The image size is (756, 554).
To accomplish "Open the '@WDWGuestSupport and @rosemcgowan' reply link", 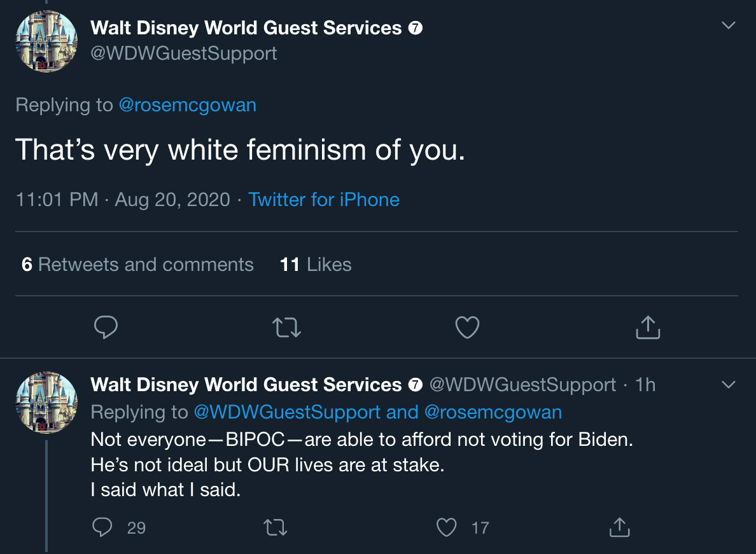I will click(x=378, y=412).
